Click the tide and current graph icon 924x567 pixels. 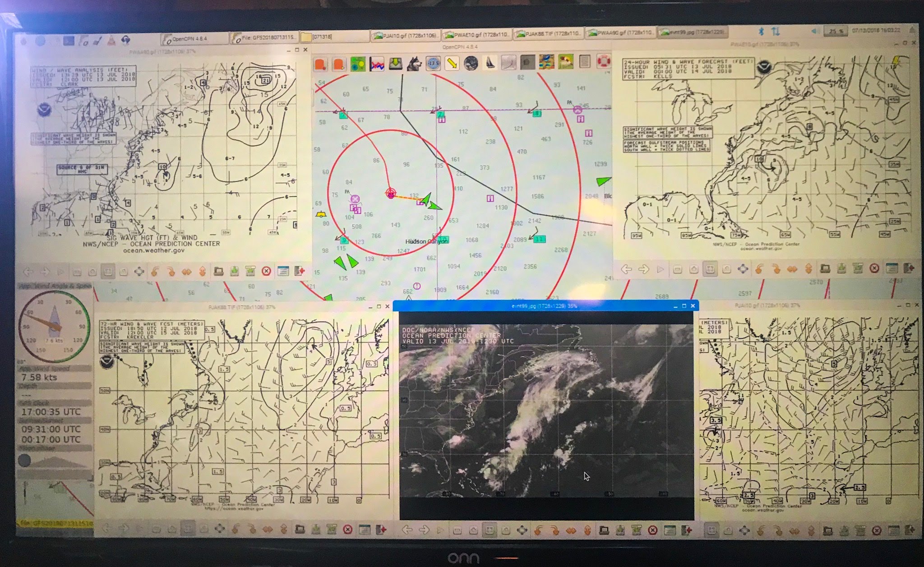click(377, 64)
